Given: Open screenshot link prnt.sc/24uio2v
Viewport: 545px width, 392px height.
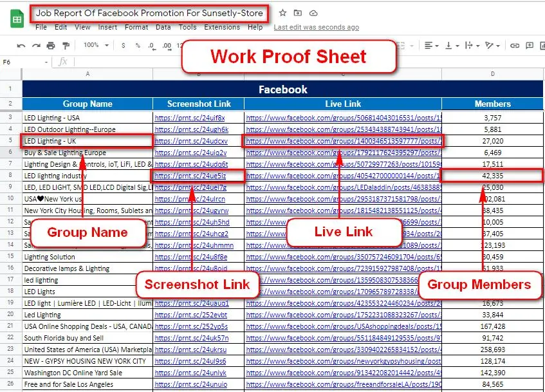Looking at the screenshot, I should (x=190, y=153).
